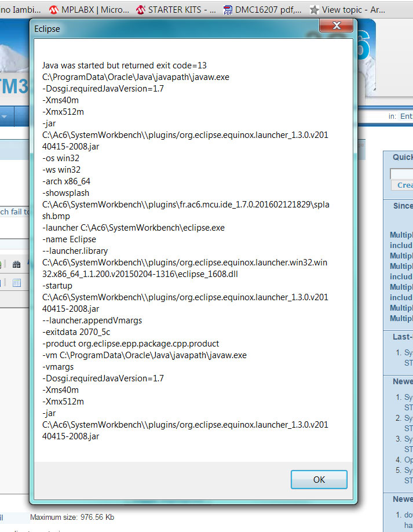The height and width of the screenshot is (532, 413).
Task: Expand the dropdown arrow in blue navigation bar
Action: [5, 116]
